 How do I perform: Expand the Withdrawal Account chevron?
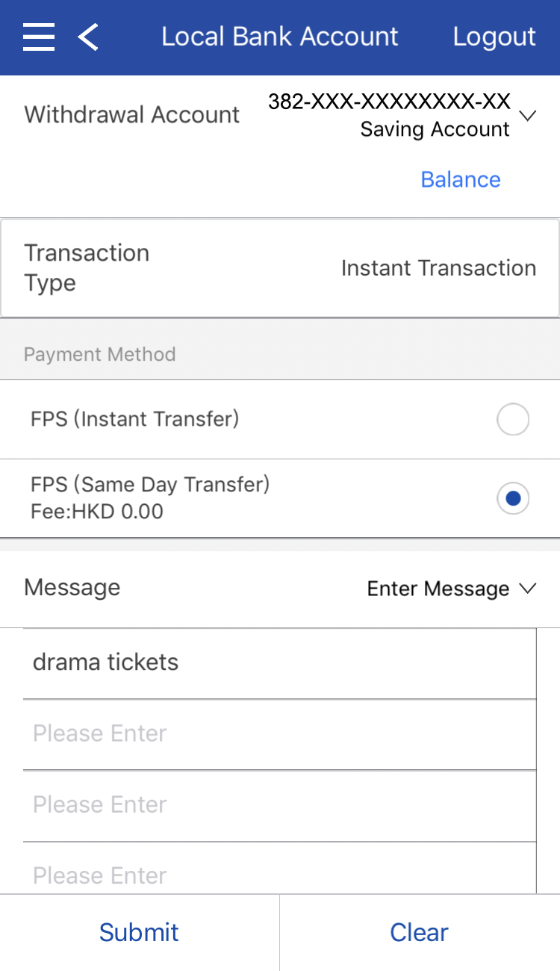click(528, 116)
